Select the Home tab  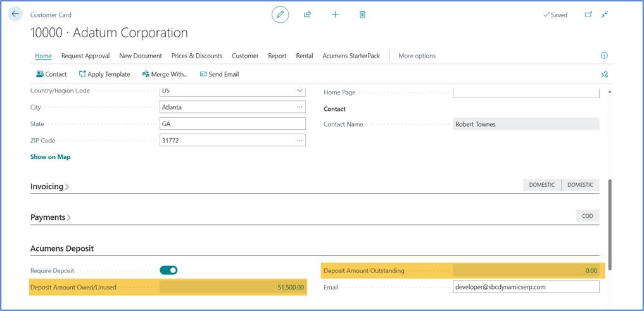(x=44, y=56)
